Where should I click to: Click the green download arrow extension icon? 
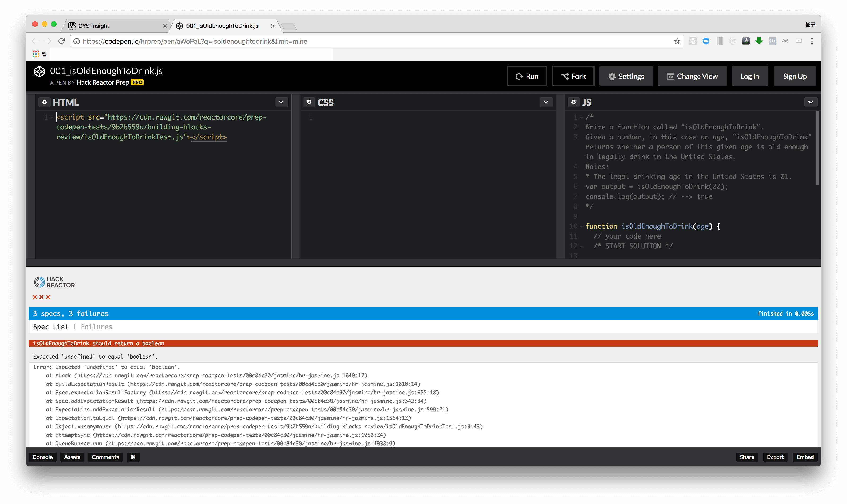coord(759,41)
